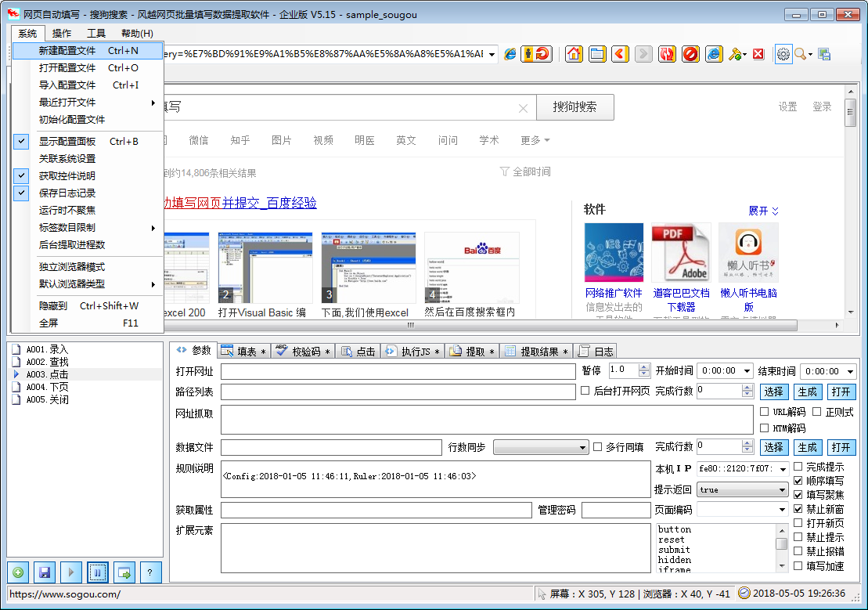Click the 网络推广软件 software thumbnail
Image resolution: width=868 pixels, height=610 pixels.
tap(614, 252)
